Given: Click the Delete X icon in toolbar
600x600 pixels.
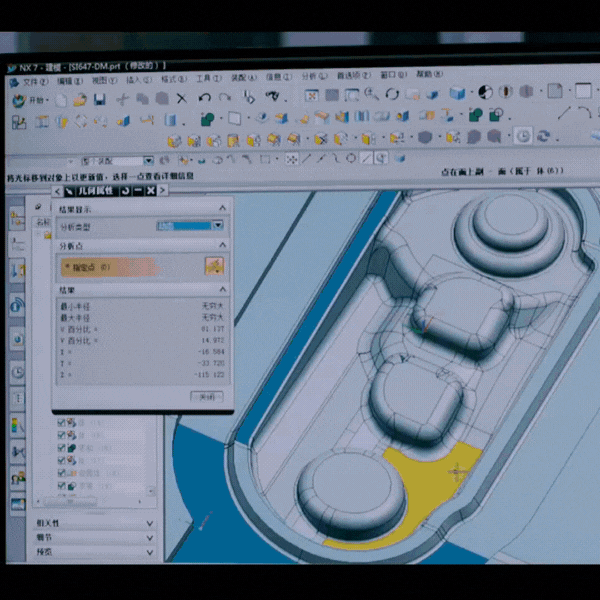Looking at the screenshot, I should 181,98.
